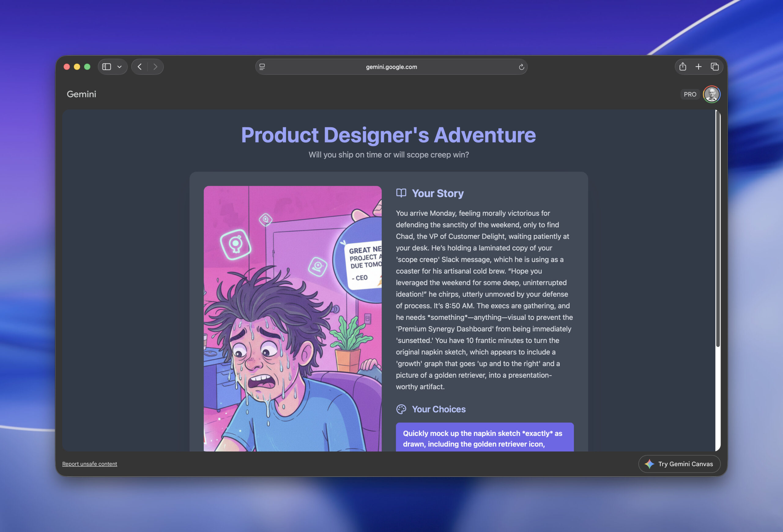Click the Your Choices palette icon

401,409
